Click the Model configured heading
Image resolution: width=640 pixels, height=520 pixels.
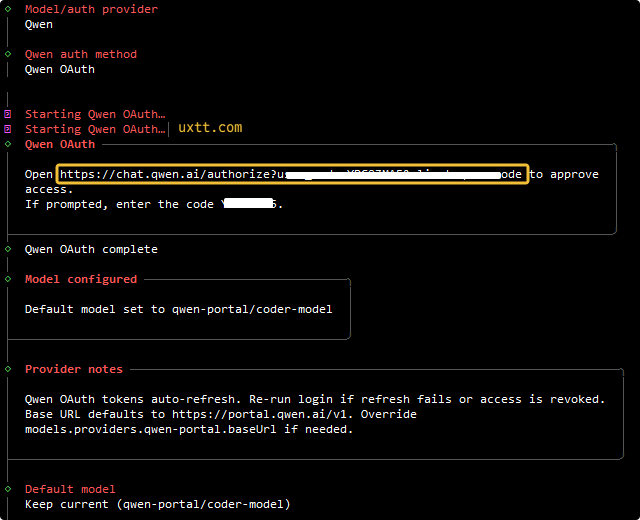click(x=81, y=279)
